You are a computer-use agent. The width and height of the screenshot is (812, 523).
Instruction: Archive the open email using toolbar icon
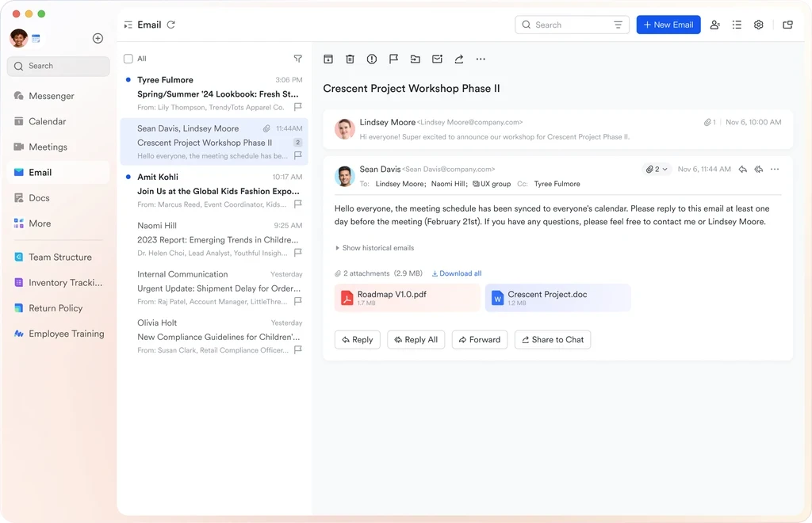(x=328, y=59)
